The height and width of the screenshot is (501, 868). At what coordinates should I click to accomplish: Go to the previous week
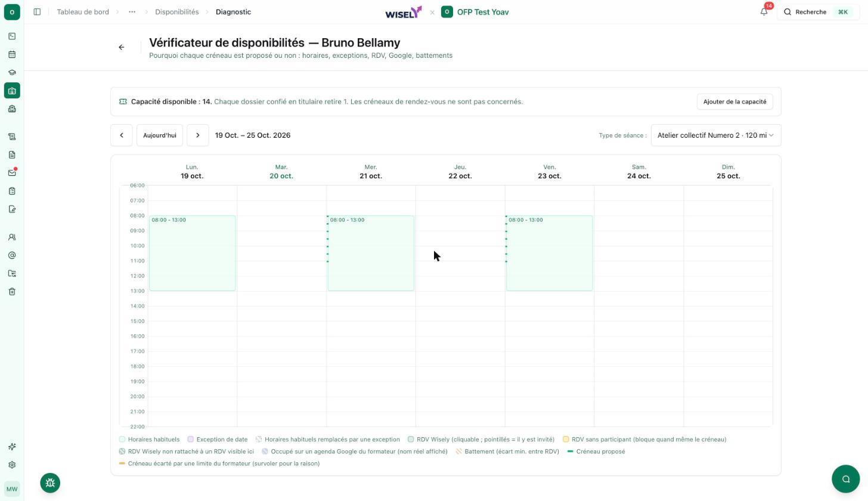[x=122, y=135]
